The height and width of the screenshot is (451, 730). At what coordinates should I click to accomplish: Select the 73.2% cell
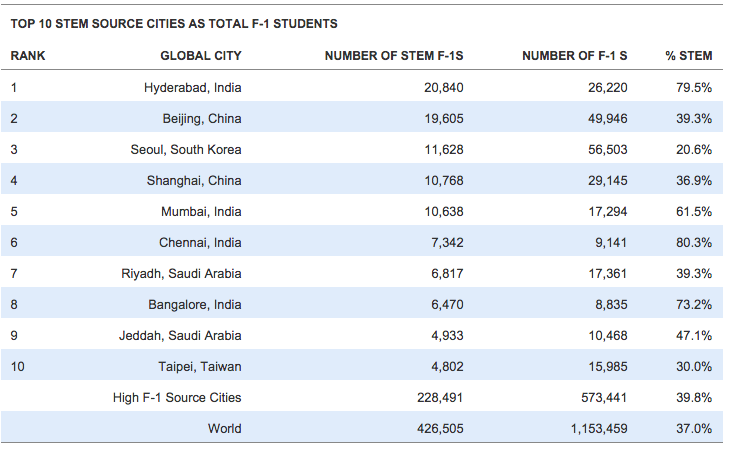[694, 305]
